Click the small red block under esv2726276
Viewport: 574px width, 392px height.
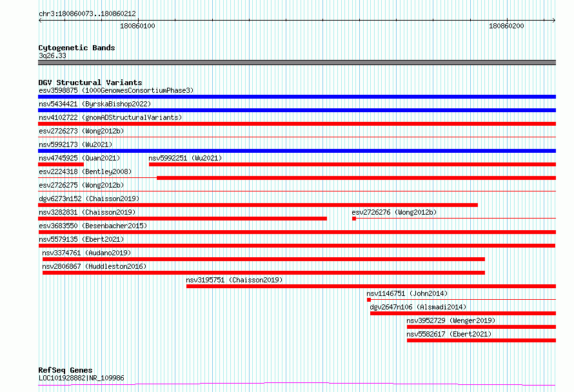coord(354,219)
